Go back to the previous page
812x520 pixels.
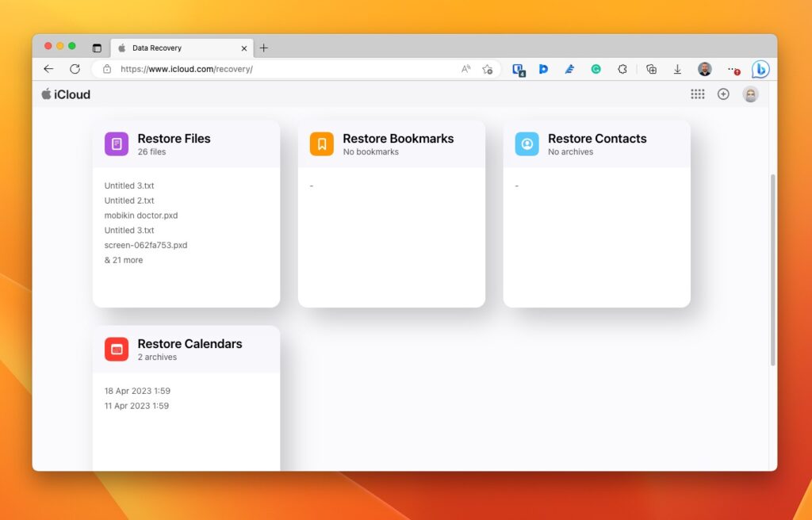coord(48,69)
